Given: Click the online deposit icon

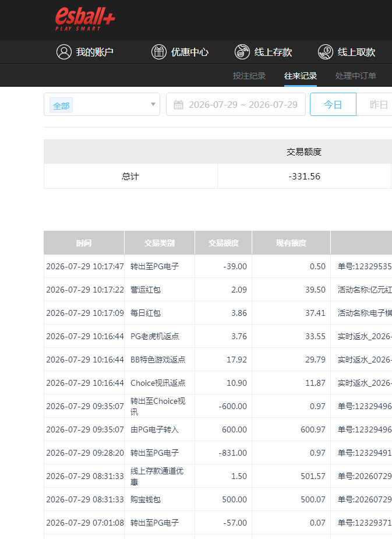Looking at the screenshot, I should pos(242,52).
